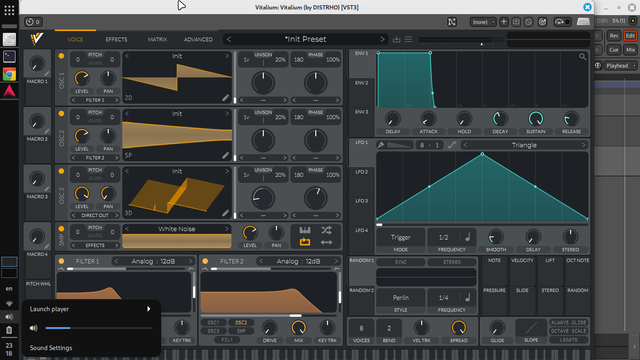This screenshot has width=640, height=360.
Task: Edit OSC 3 wavetable with pencil icon
Action: point(225,213)
